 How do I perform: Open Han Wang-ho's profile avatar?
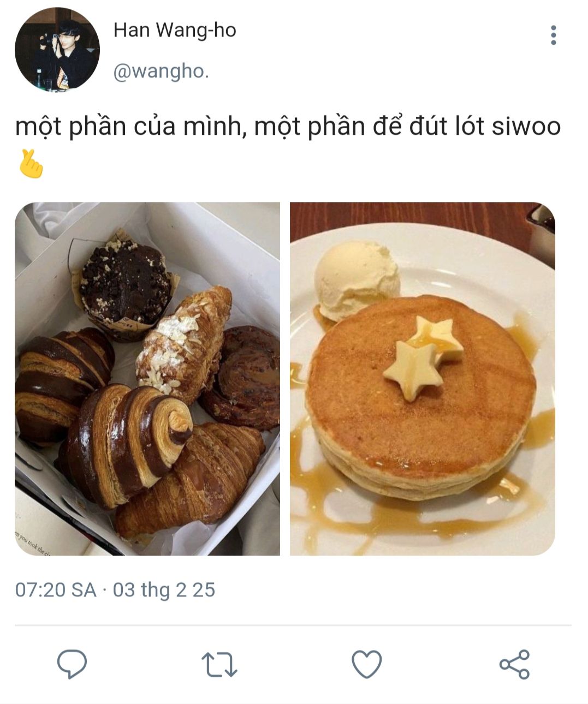click(57, 50)
